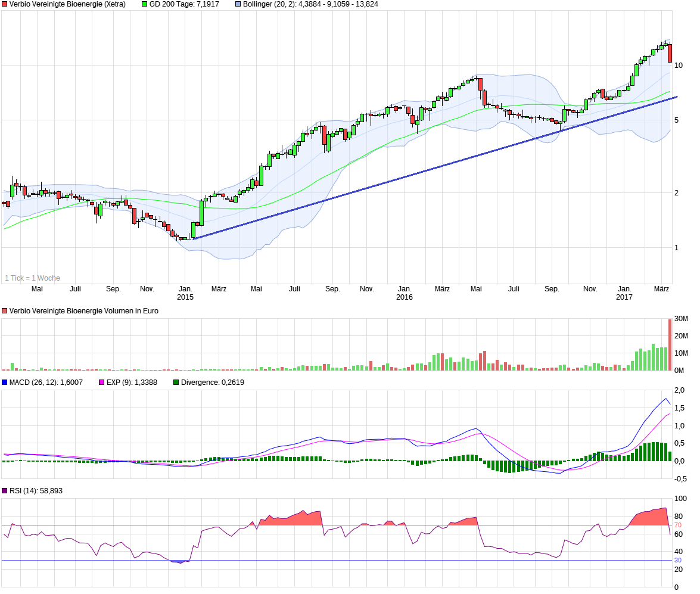This screenshot has width=700, height=594.
Task: Click the blue 30 RSI threshold label
Action: [x=678, y=560]
